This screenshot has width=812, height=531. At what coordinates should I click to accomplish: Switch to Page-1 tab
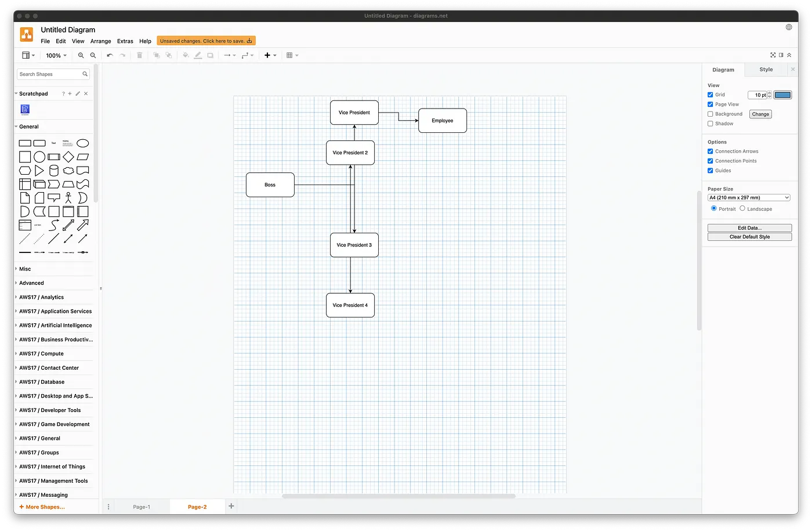tap(141, 506)
